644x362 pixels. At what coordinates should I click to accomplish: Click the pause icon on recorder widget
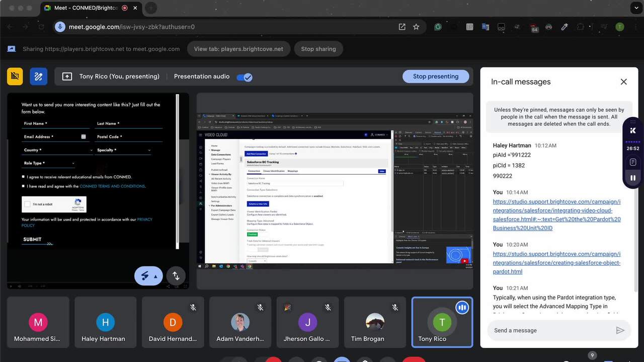633,178
